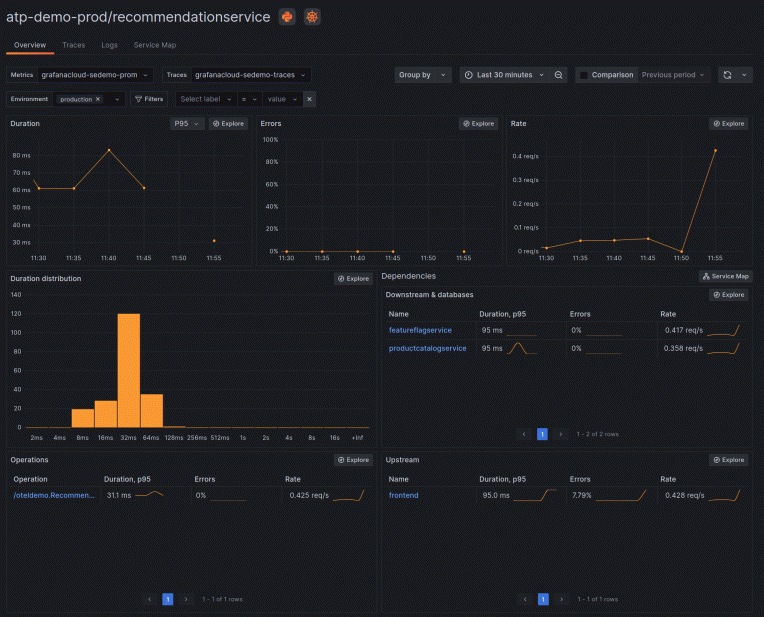Image resolution: width=764 pixels, height=617 pixels.
Task: Go to next page in Operations table
Action: point(186,599)
